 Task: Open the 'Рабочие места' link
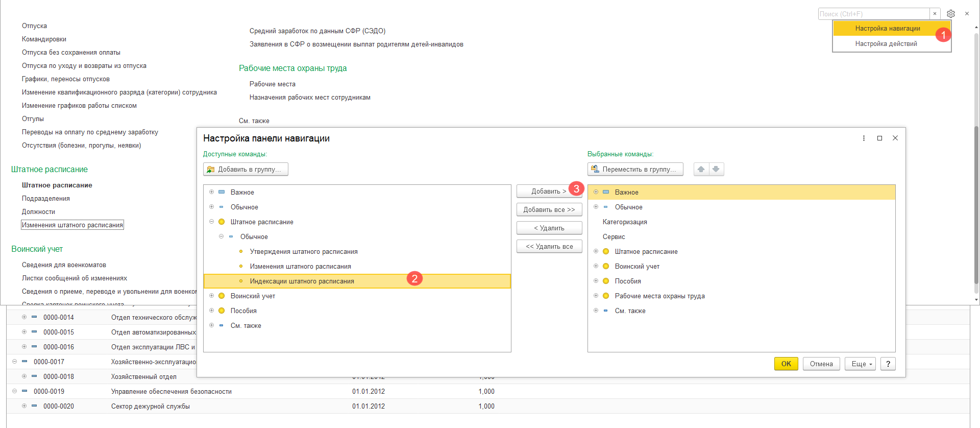273,84
